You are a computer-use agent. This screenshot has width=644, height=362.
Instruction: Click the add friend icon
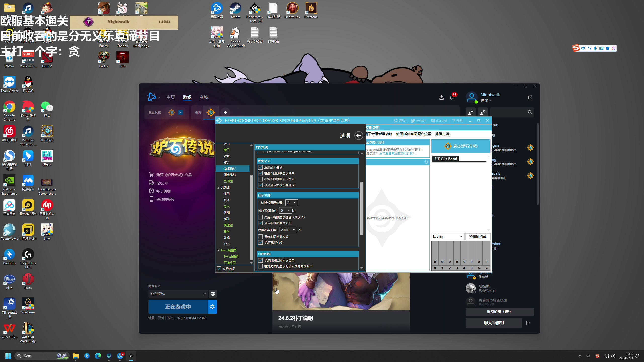470,112
